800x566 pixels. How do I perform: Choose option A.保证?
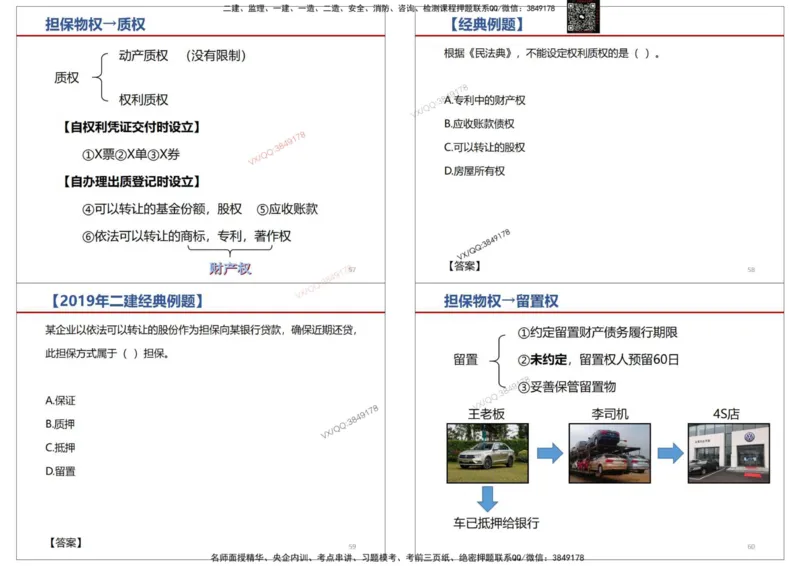pyautogui.click(x=60, y=401)
